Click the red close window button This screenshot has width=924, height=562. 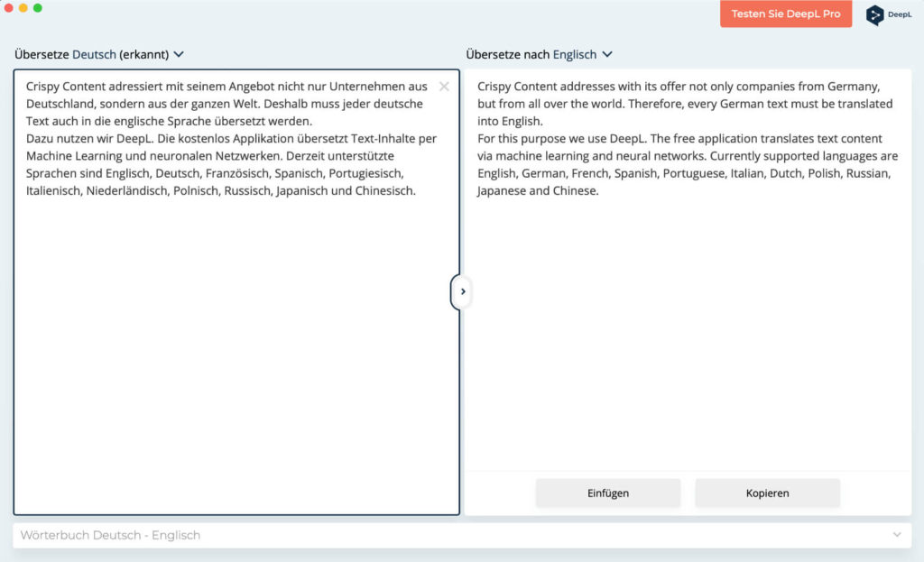tap(8, 7)
